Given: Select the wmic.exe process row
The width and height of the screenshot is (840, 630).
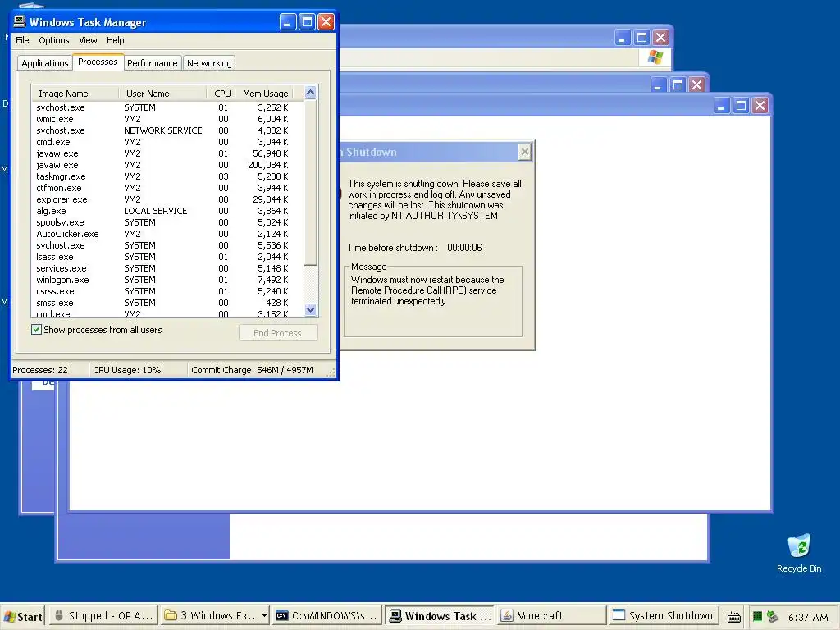Looking at the screenshot, I should [x=167, y=119].
